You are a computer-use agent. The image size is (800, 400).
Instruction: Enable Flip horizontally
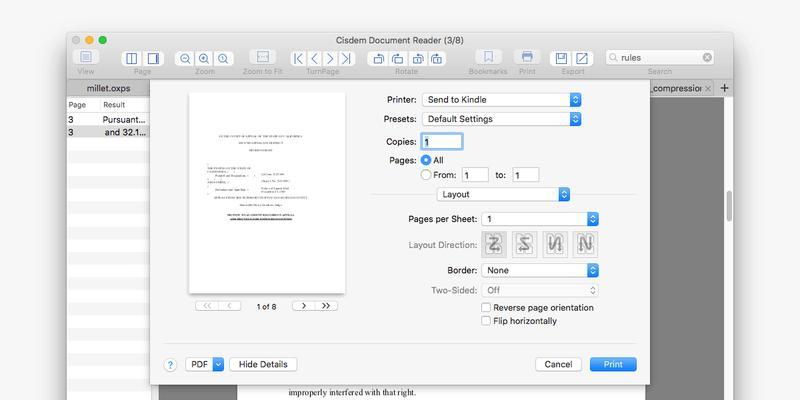[486, 321]
